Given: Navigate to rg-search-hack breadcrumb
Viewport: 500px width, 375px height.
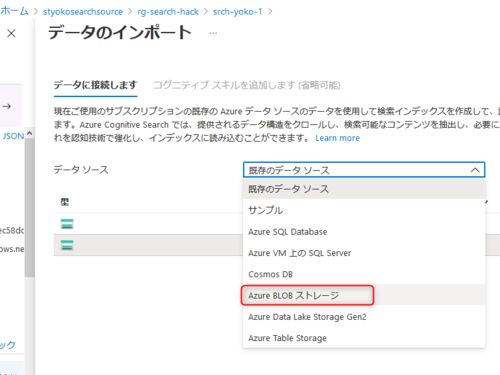Looking at the screenshot, I should 168,12.
